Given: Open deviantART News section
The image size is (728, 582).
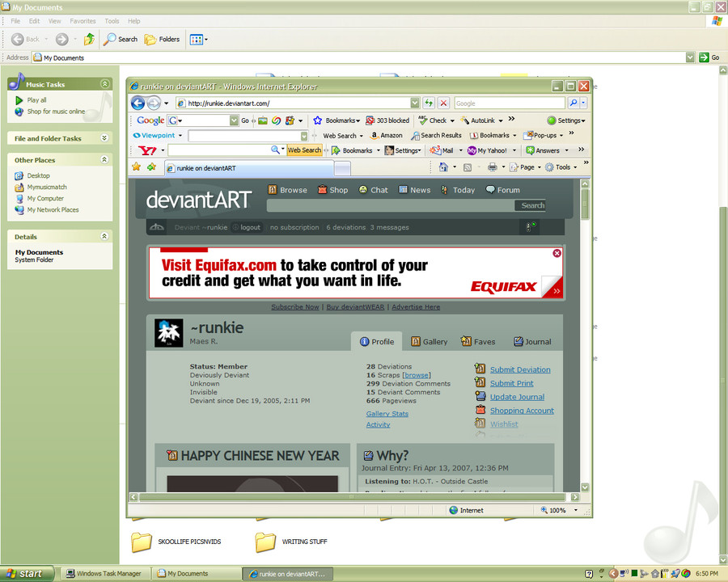Looking at the screenshot, I should click(415, 190).
